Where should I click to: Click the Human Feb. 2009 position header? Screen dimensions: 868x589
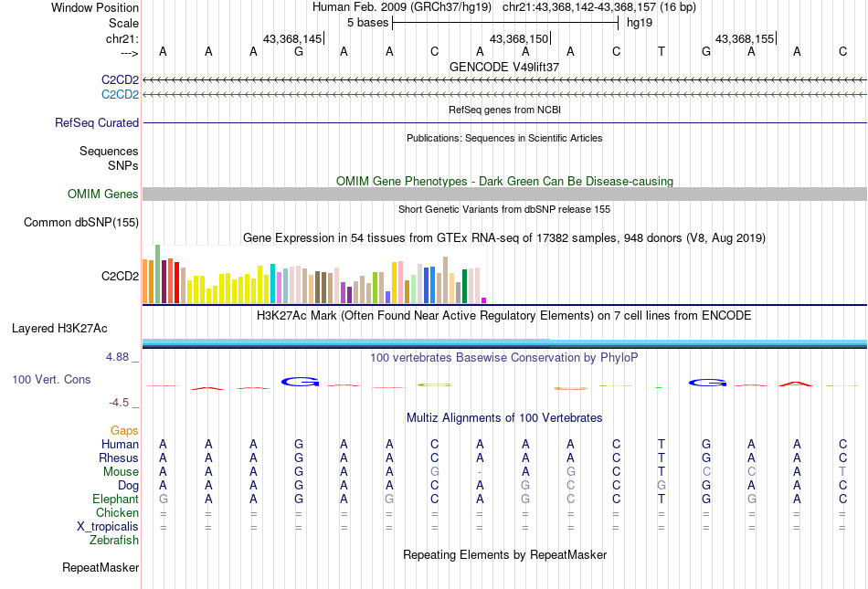[504, 7]
